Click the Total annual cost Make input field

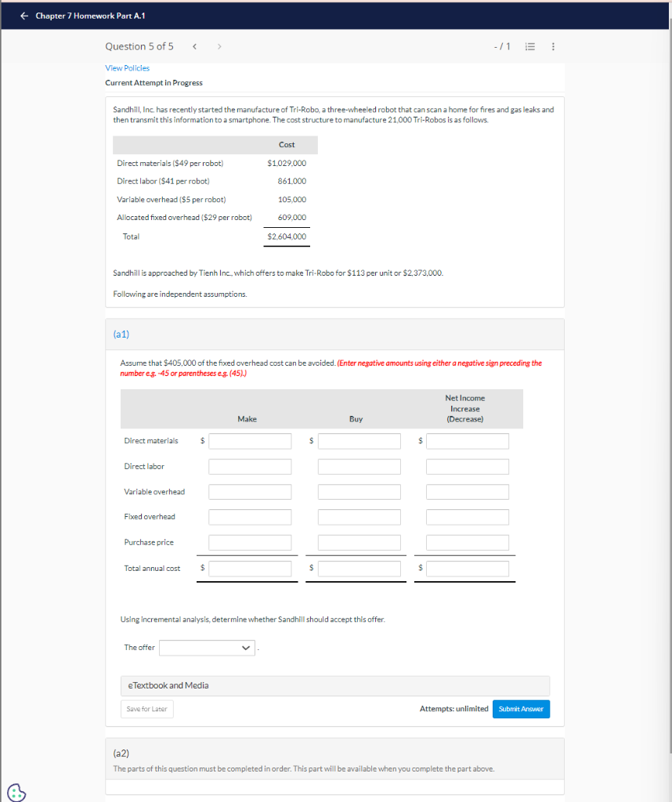(x=250, y=569)
